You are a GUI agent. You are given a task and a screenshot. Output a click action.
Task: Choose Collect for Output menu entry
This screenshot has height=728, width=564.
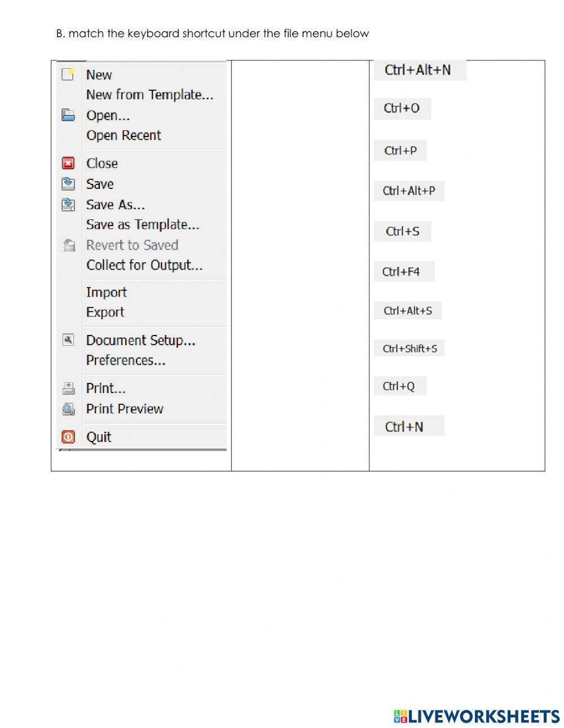point(144,265)
